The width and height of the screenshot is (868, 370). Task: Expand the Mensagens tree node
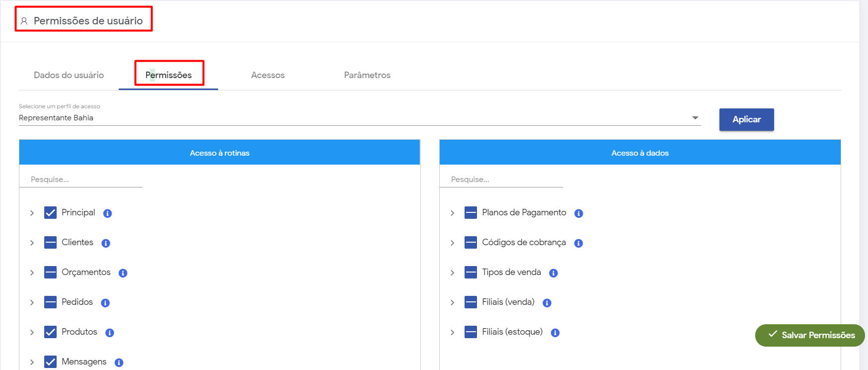pyautogui.click(x=32, y=362)
